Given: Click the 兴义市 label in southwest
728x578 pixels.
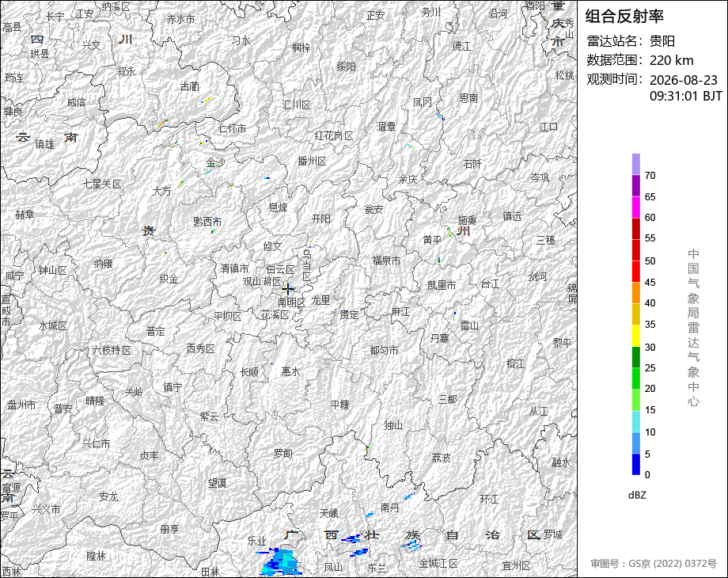Looking at the screenshot, I should click(x=47, y=509).
